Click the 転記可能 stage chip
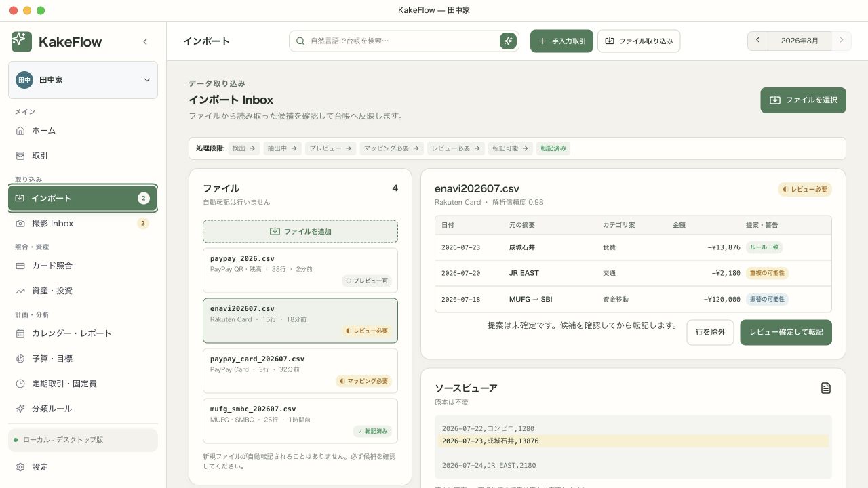868x488 pixels. 511,148
